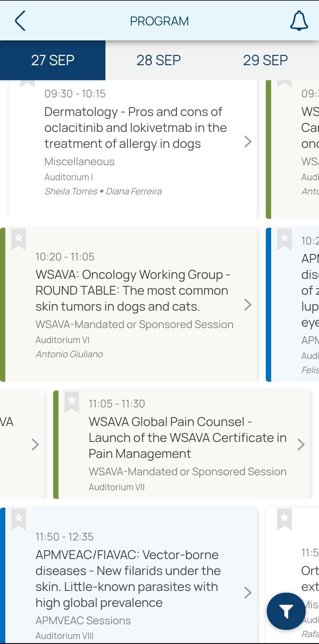The image size is (319, 644).
Task: Tap the back arrow in the header
Action: coord(20,21)
